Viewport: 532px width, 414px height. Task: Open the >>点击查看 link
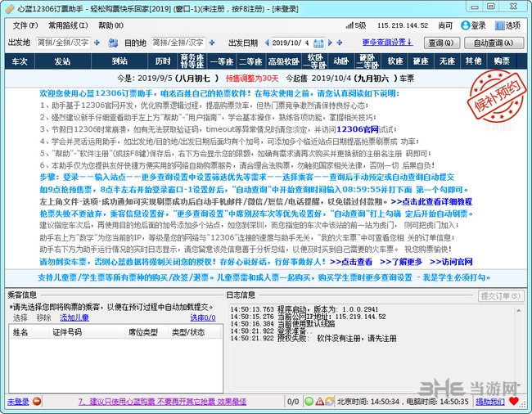click(x=351, y=262)
